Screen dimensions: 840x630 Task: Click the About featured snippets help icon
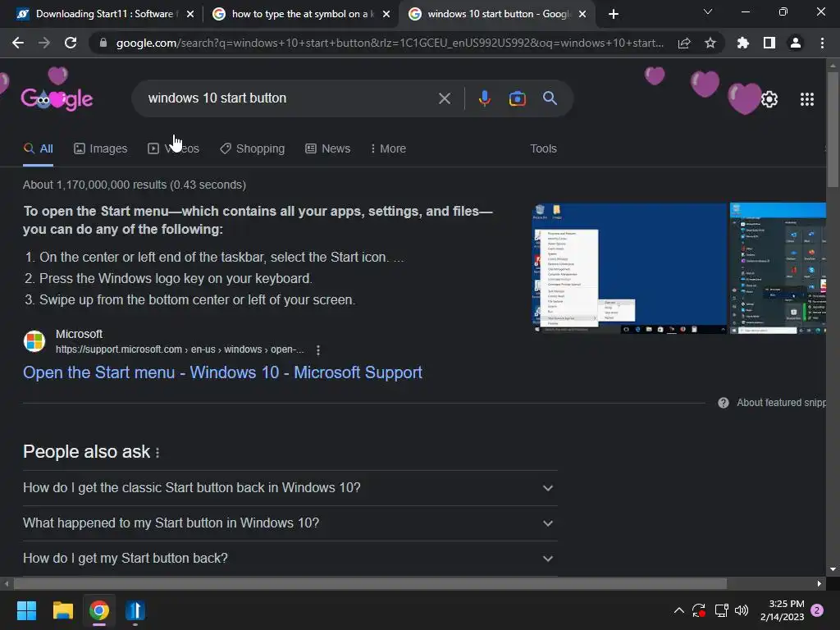pyautogui.click(x=724, y=403)
